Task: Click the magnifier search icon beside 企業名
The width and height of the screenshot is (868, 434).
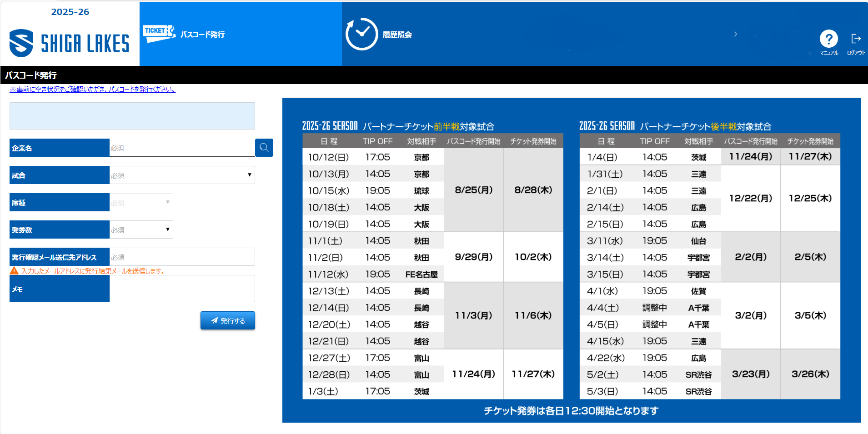Action: point(264,148)
